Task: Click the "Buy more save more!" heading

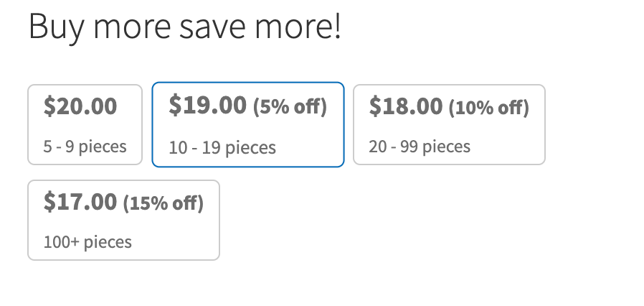Action: click(x=185, y=27)
